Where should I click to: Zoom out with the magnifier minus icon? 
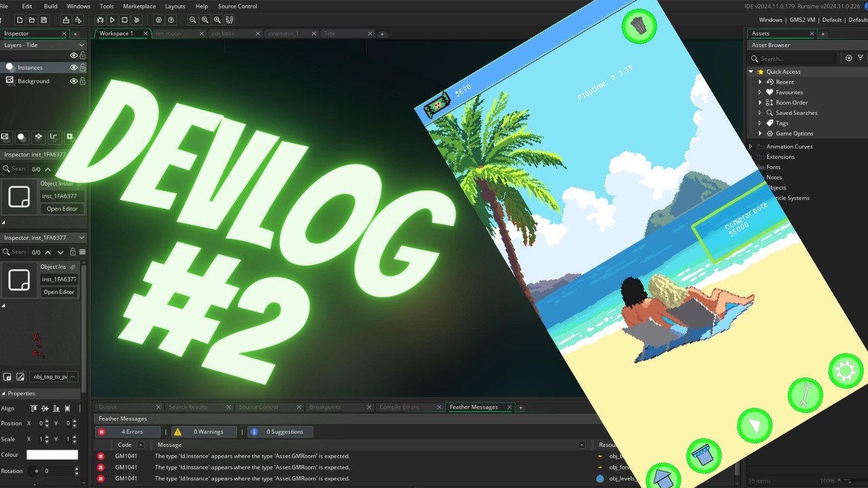tap(193, 20)
